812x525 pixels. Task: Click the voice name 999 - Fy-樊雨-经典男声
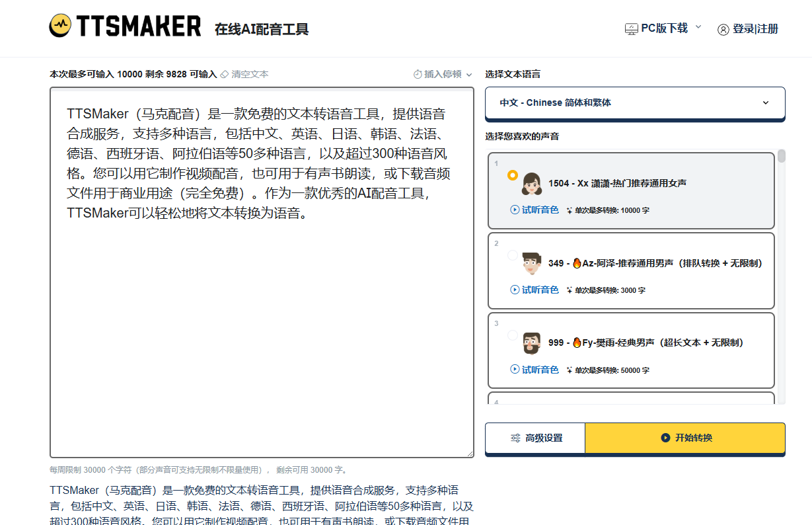[x=646, y=343]
